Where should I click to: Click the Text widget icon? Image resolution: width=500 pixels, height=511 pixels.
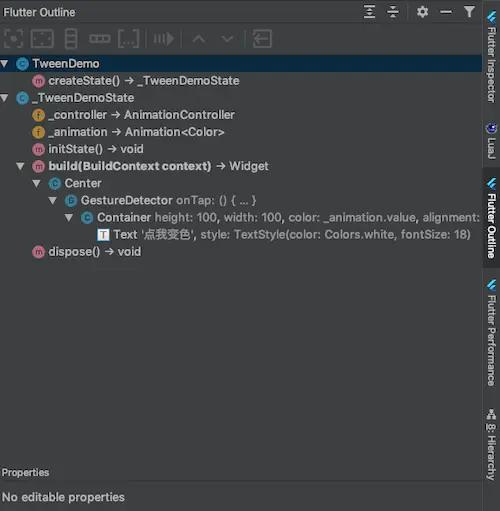103,235
